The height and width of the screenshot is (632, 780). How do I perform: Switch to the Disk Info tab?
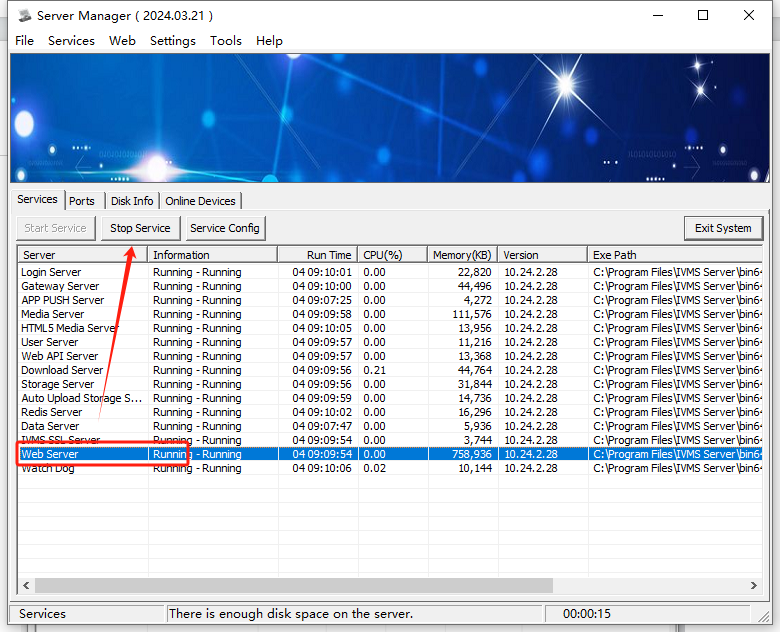click(132, 201)
